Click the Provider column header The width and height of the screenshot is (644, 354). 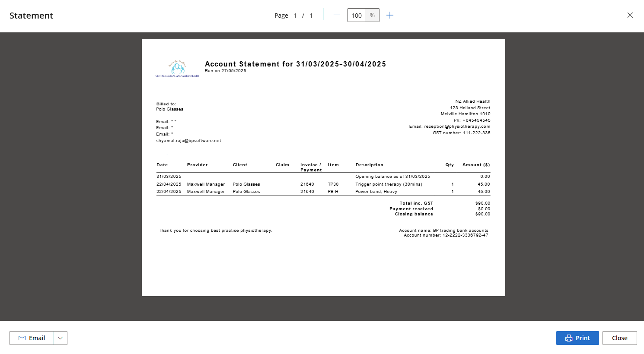pos(198,165)
